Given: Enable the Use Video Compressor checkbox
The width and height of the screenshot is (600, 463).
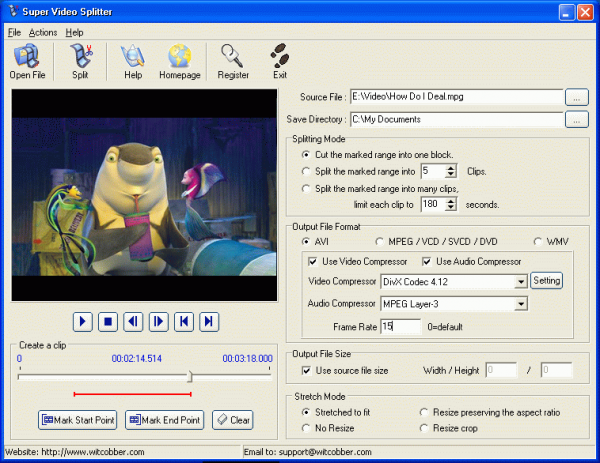Looking at the screenshot, I should coord(313,262).
